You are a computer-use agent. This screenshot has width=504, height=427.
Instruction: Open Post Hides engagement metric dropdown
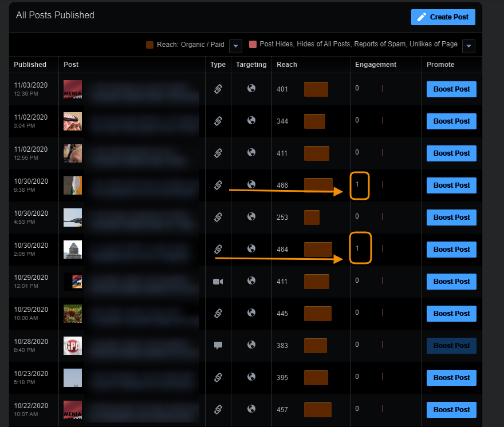[x=468, y=46]
